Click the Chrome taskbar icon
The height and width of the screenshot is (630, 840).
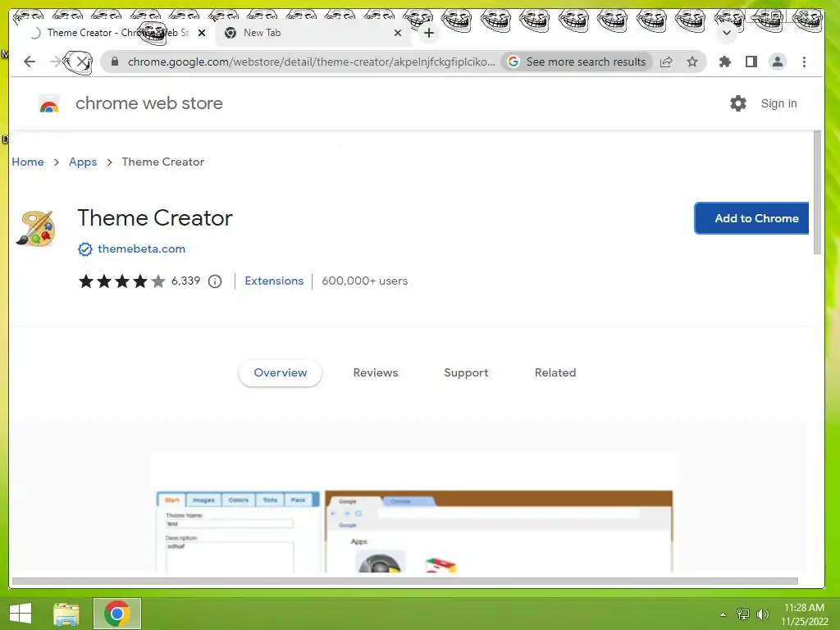(117, 614)
